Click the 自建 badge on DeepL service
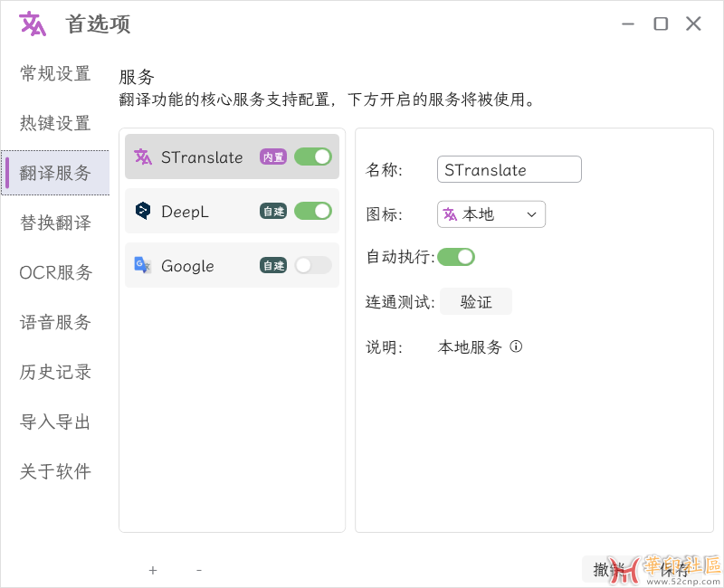 point(274,211)
